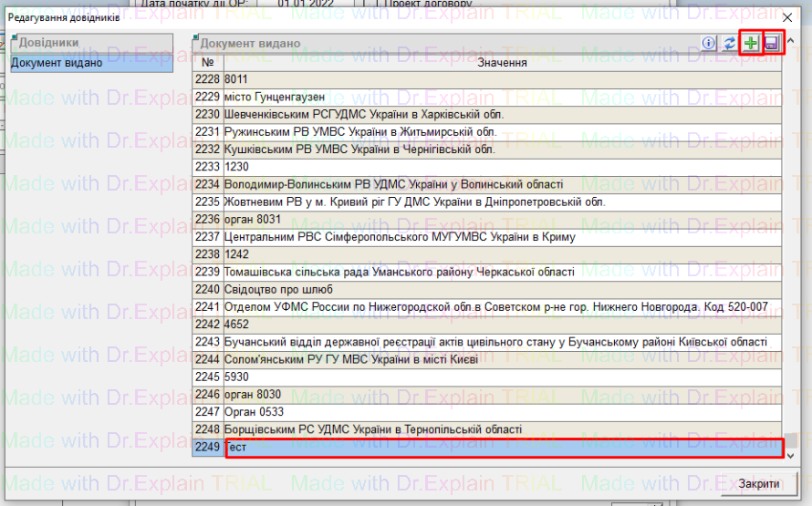Screen dimensions: 812x506
Task: Select the row Орган 0533
Action: pyautogui.click(x=502, y=412)
